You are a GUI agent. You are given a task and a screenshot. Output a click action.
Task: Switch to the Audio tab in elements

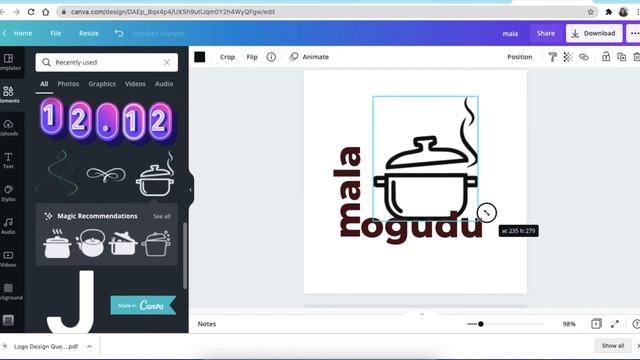(164, 84)
